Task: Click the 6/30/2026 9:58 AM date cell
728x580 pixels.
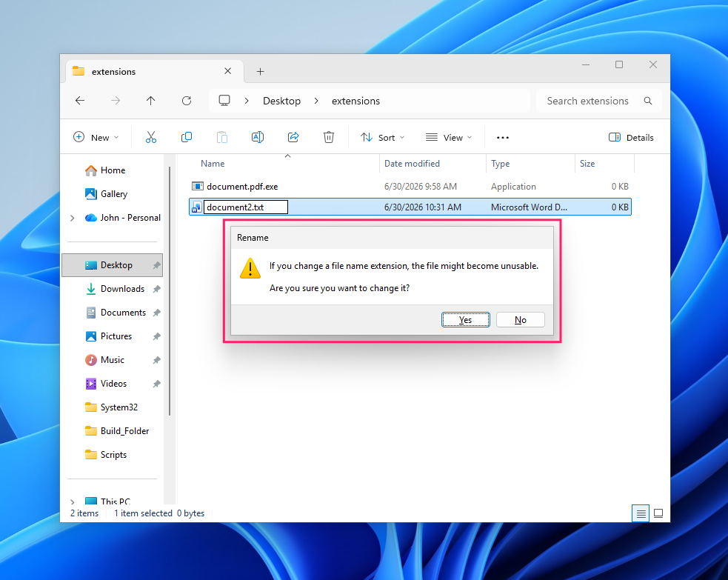Action: click(420, 187)
